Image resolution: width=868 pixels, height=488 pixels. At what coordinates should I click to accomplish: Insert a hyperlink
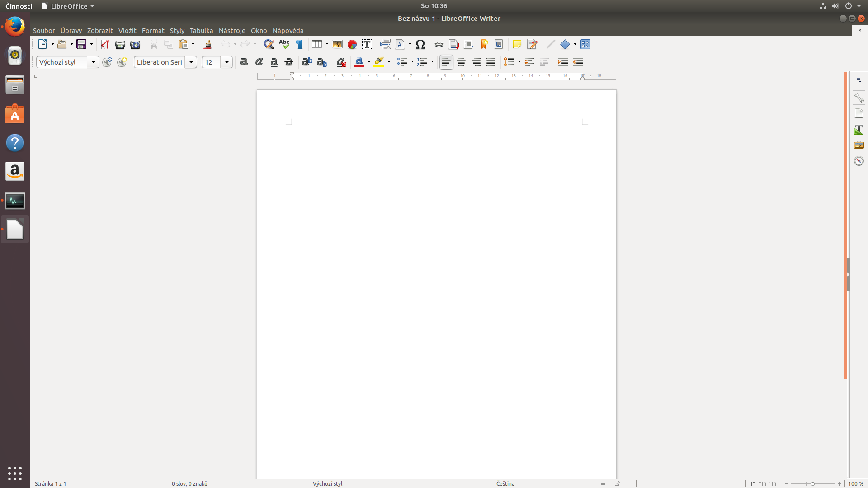(x=439, y=44)
